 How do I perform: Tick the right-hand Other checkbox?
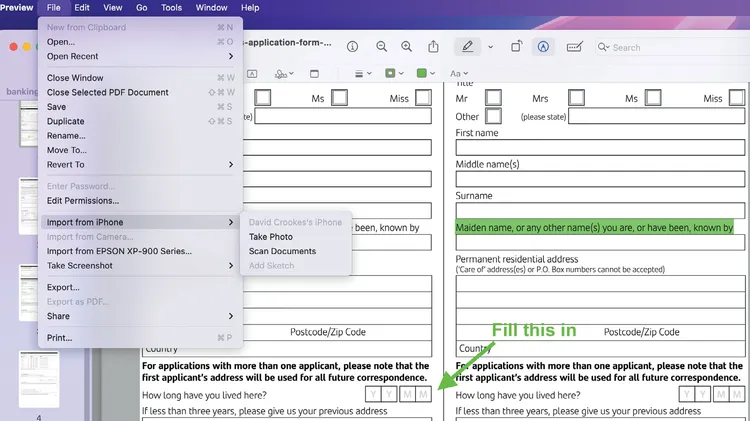coord(493,116)
